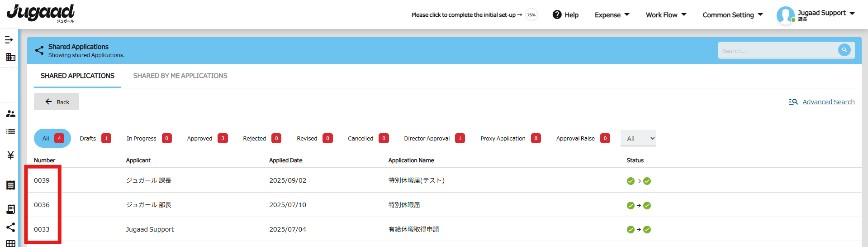
Task: Open the users sidebar icon
Action: [x=10, y=114]
